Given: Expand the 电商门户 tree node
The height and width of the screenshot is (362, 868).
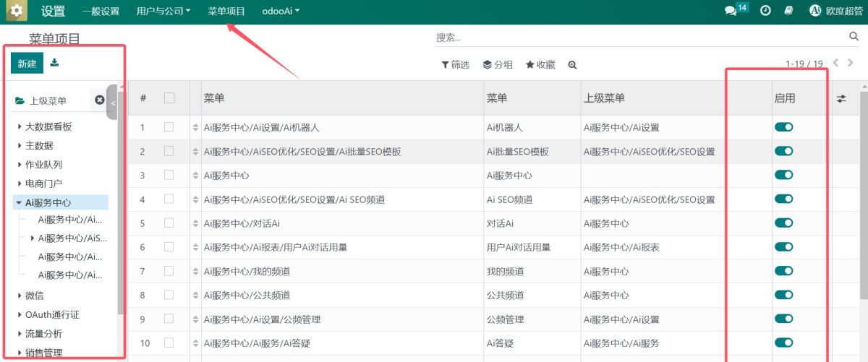Looking at the screenshot, I should (x=20, y=184).
